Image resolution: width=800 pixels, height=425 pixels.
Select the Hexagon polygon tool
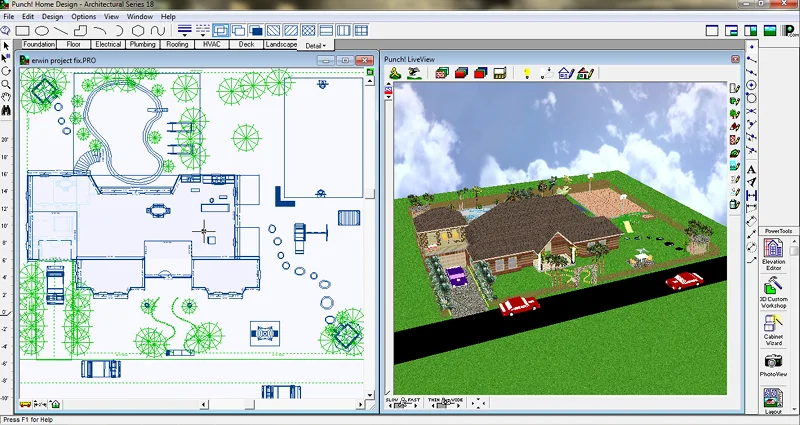click(138, 31)
